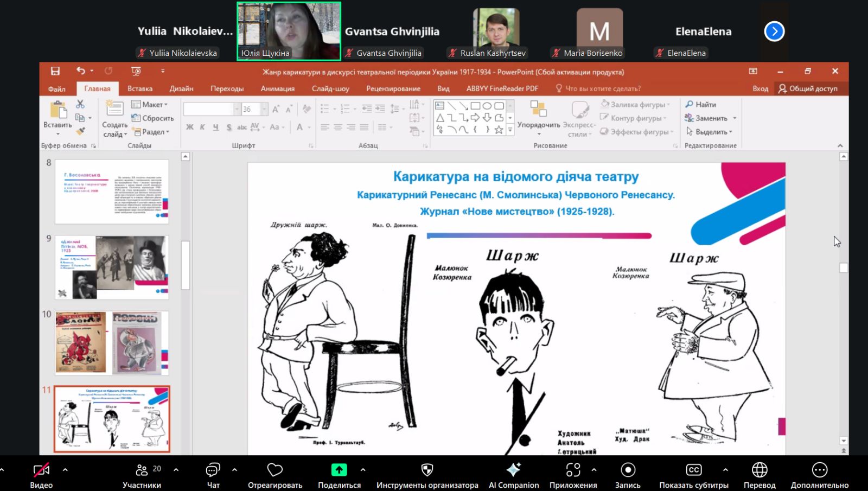Click the slide panel vertical scrollbar

point(185,265)
